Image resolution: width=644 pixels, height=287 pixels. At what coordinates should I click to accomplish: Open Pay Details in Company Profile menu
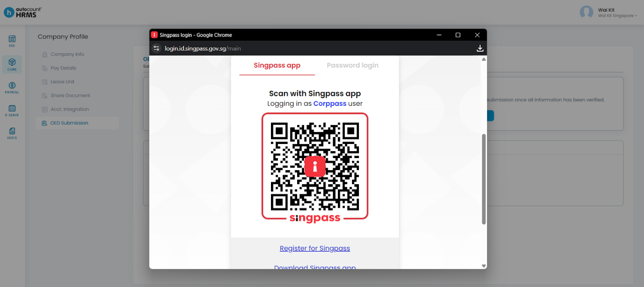tap(63, 68)
